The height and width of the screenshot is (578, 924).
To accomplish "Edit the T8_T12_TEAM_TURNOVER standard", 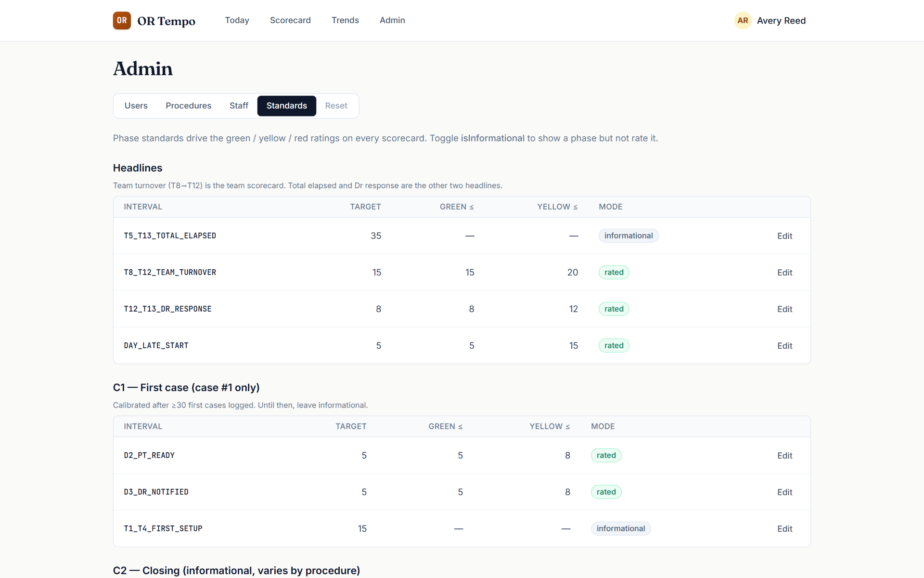I will [x=784, y=273].
